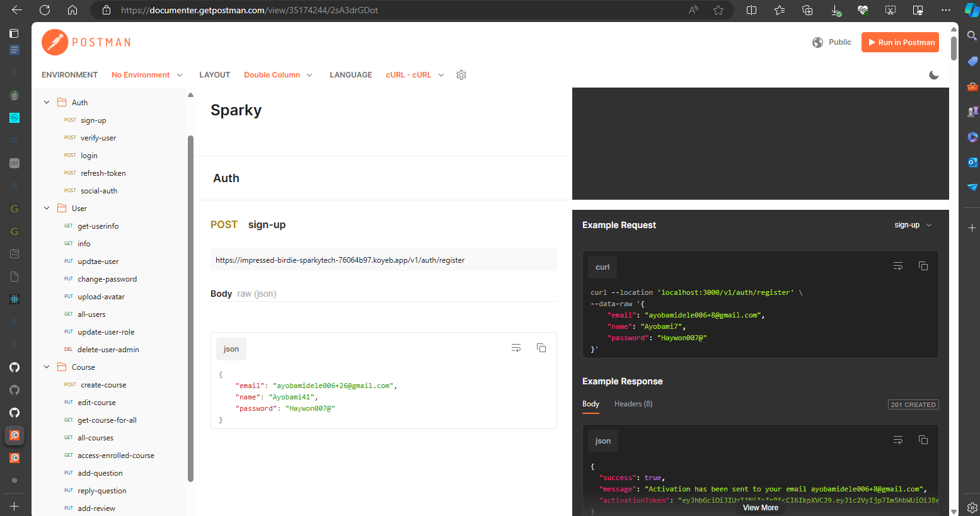Open updtae-user request in sidebar
The width and height of the screenshot is (980, 516).
coord(98,261)
